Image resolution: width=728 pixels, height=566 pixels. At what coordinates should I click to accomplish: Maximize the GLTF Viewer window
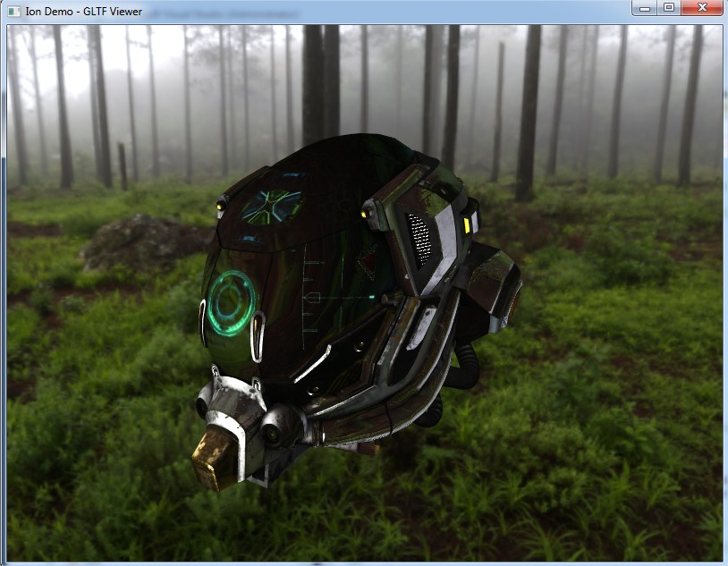click(669, 8)
